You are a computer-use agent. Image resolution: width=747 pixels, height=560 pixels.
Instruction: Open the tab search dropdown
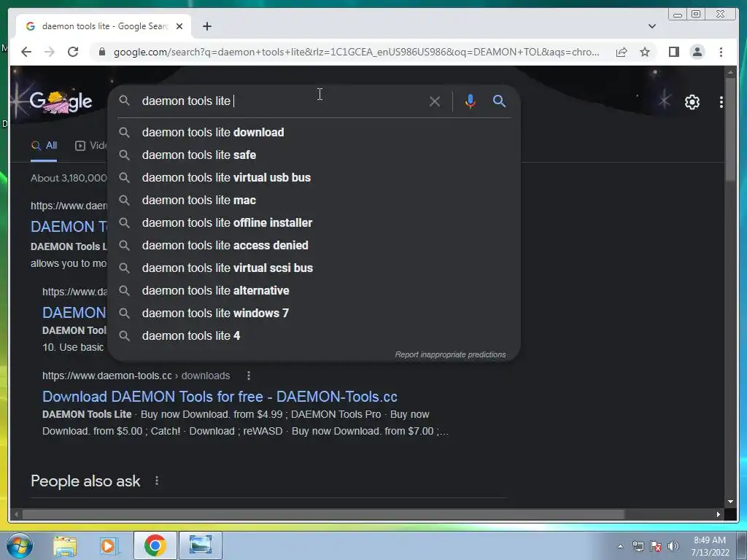(651, 26)
